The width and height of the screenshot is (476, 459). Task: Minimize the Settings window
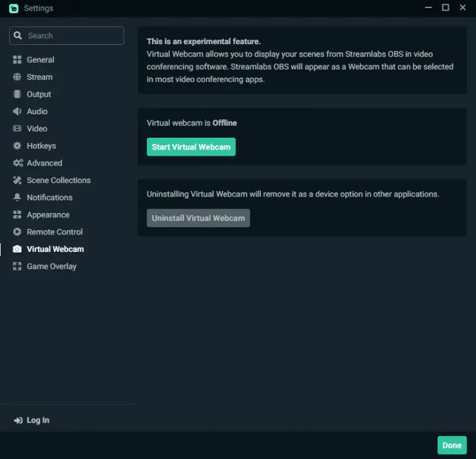tap(428, 7)
